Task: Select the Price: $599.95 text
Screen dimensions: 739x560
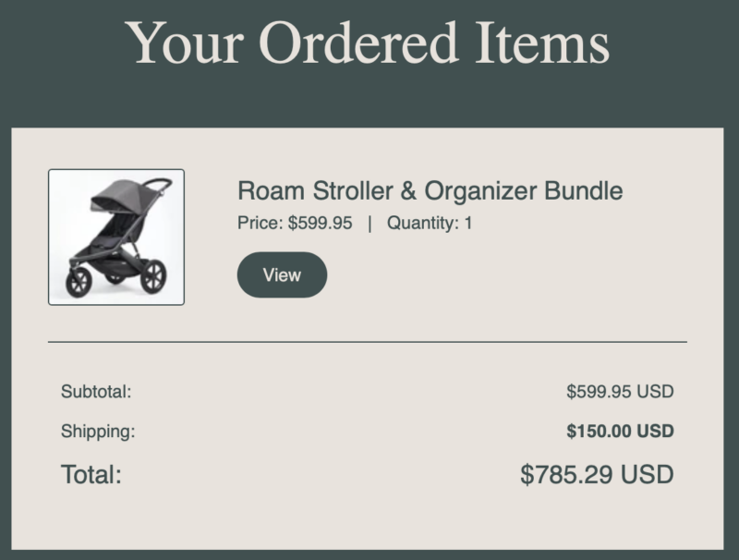Action: click(x=295, y=223)
